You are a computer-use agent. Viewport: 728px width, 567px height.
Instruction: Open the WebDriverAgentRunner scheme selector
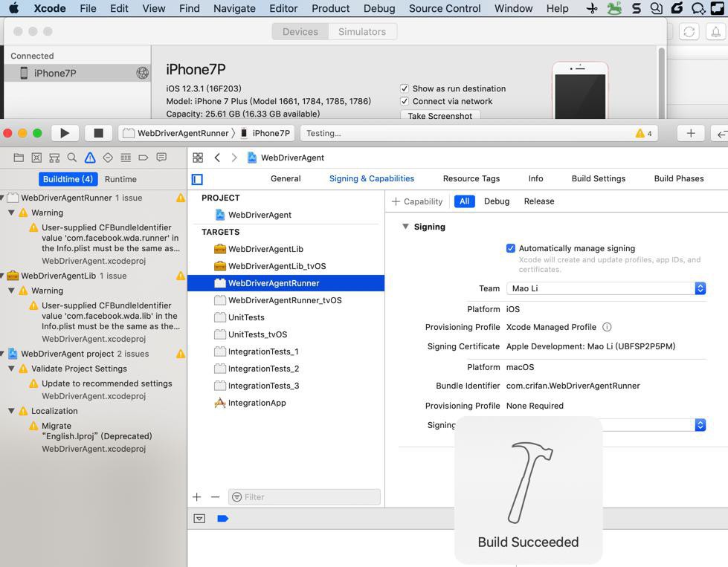coord(176,133)
